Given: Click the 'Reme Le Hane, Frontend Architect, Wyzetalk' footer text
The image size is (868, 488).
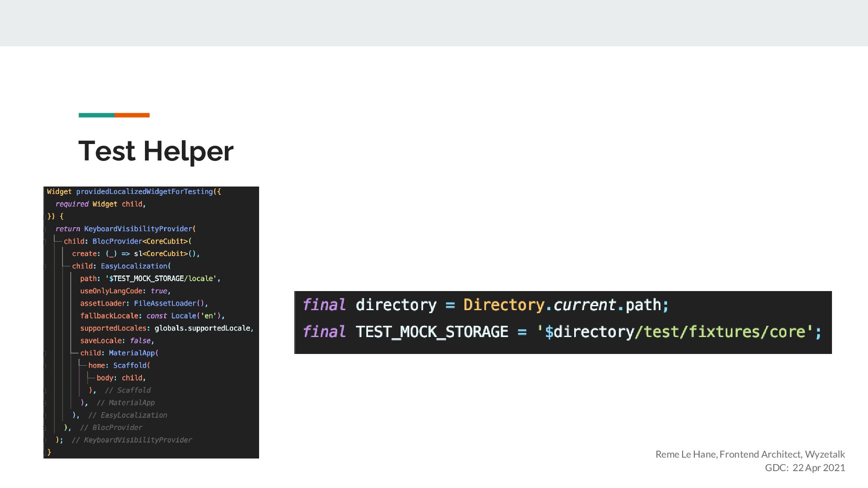Looking at the screenshot, I should (x=750, y=454).
